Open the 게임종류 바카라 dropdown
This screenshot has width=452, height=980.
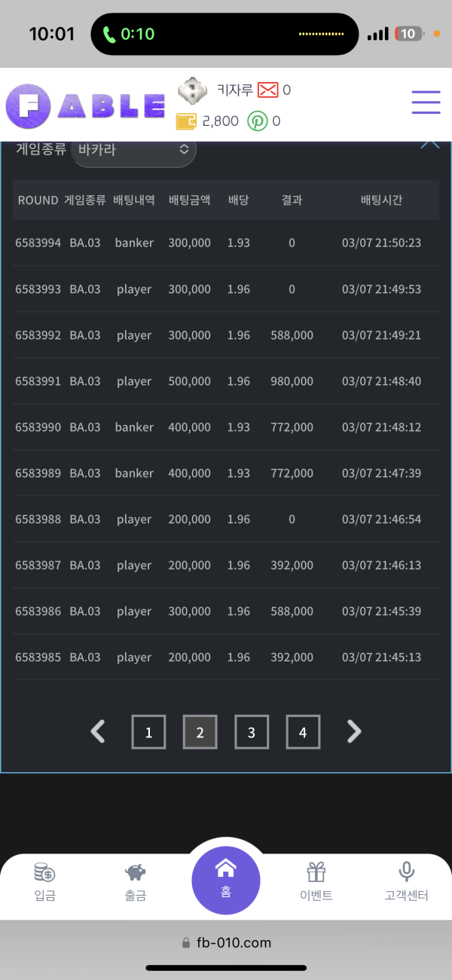click(133, 150)
